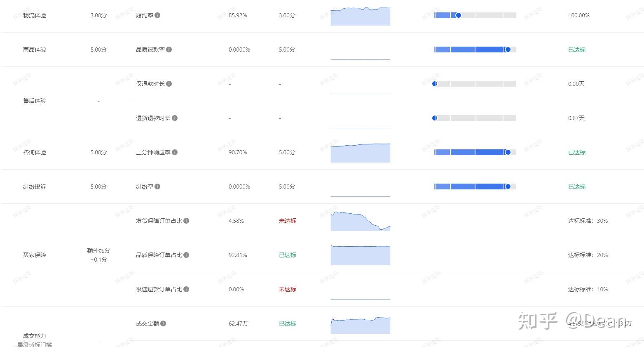Click the 仅退款时长 score bar marker
This screenshot has height=347, width=644.
point(435,84)
